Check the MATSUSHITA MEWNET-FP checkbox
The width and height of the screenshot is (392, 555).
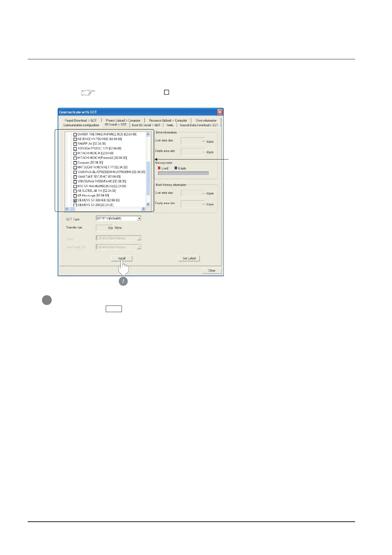[x=75, y=167]
